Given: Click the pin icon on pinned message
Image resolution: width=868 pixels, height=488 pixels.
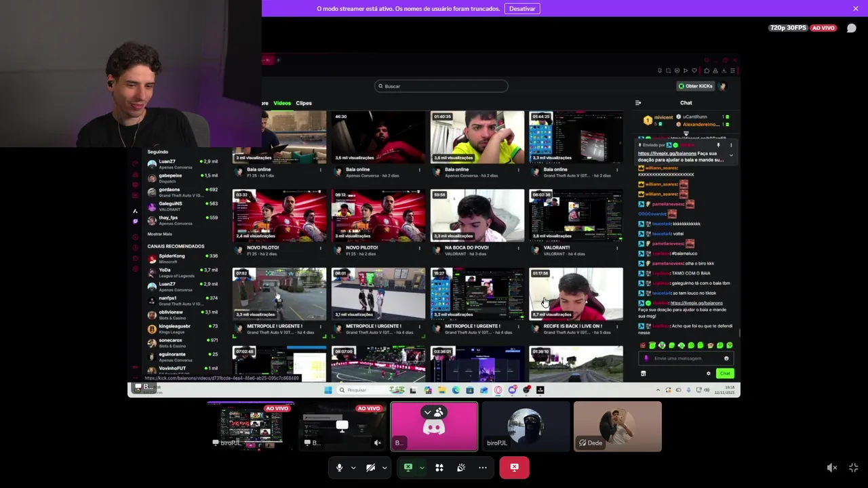Looking at the screenshot, I should (718, 145).
